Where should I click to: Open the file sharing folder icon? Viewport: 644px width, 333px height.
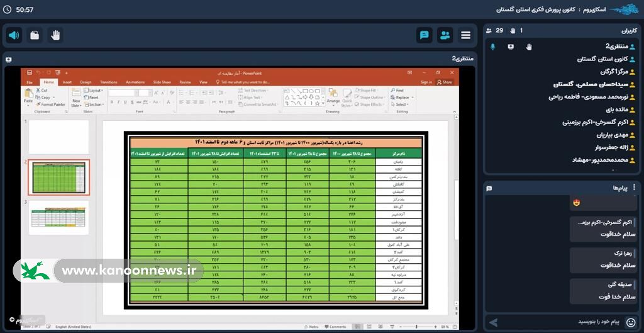tap(35, 35)
